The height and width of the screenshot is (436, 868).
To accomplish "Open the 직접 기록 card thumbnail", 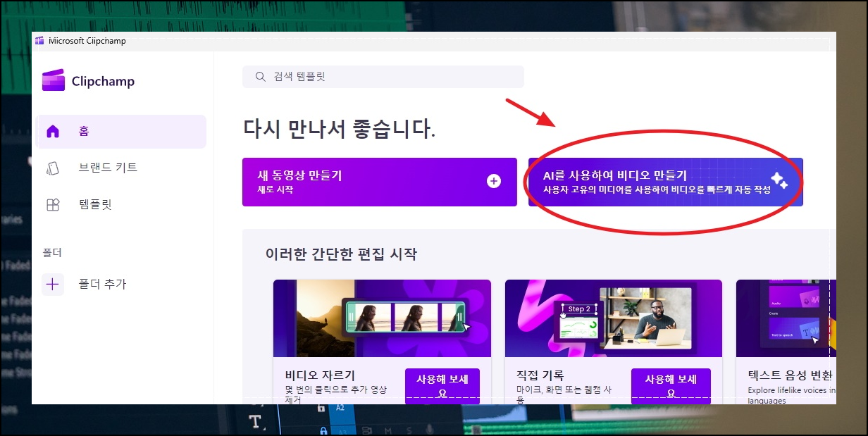I will click(614, 318).
